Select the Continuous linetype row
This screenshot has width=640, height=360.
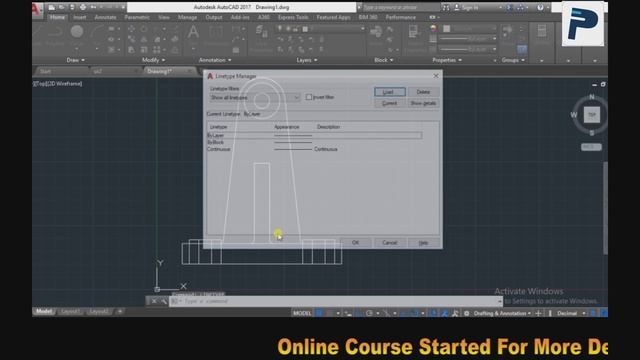[x=314, y=149]
